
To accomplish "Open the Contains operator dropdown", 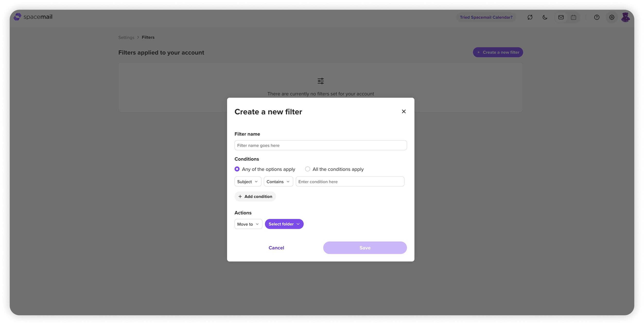I will point(278,182).
